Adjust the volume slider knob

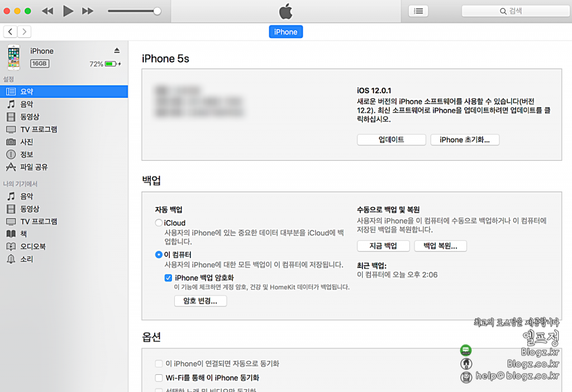point(157,11)
